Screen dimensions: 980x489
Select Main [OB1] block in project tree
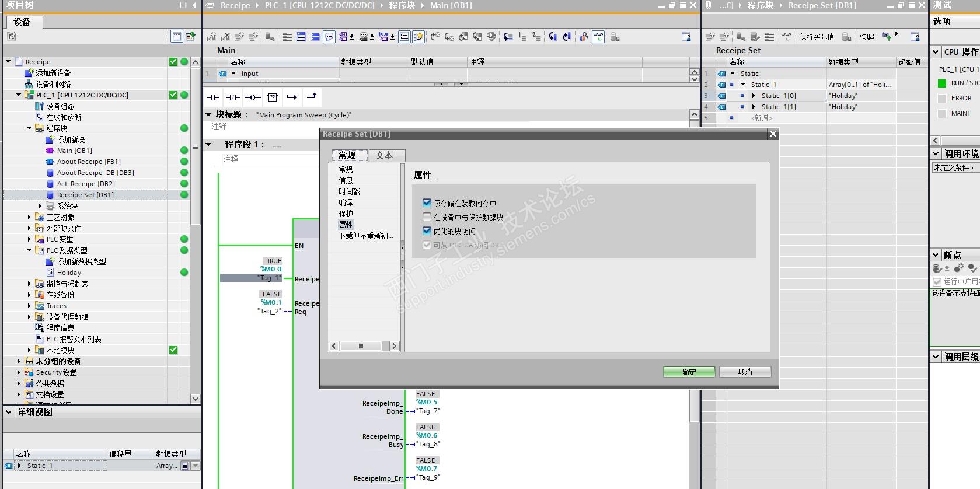[74, 151]
